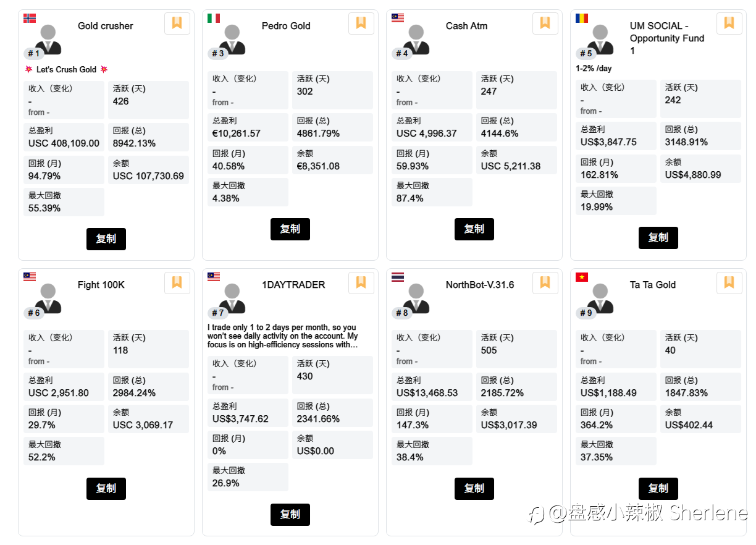
Task: Click the Gold crusher profile avatar
Action: 48,38
